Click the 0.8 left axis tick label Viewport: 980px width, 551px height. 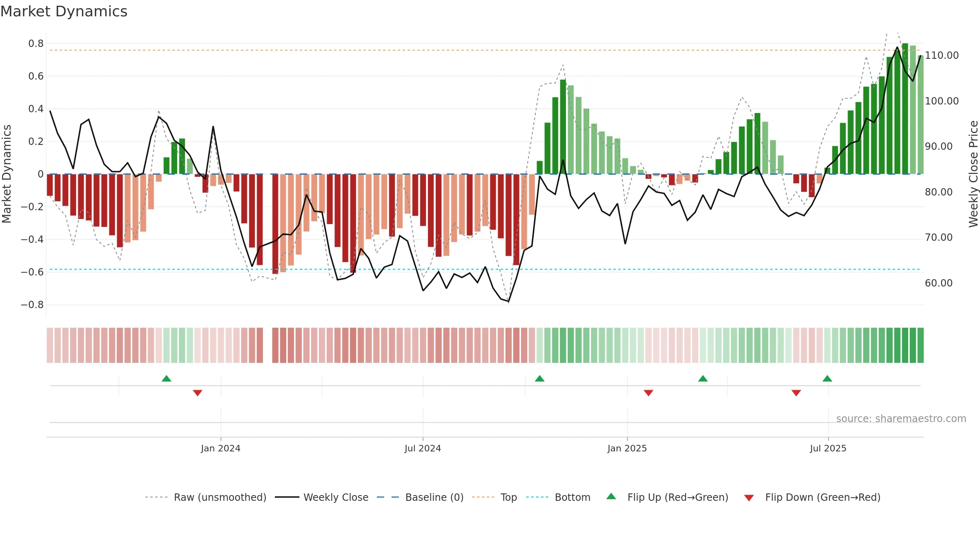tap(36, 43)
